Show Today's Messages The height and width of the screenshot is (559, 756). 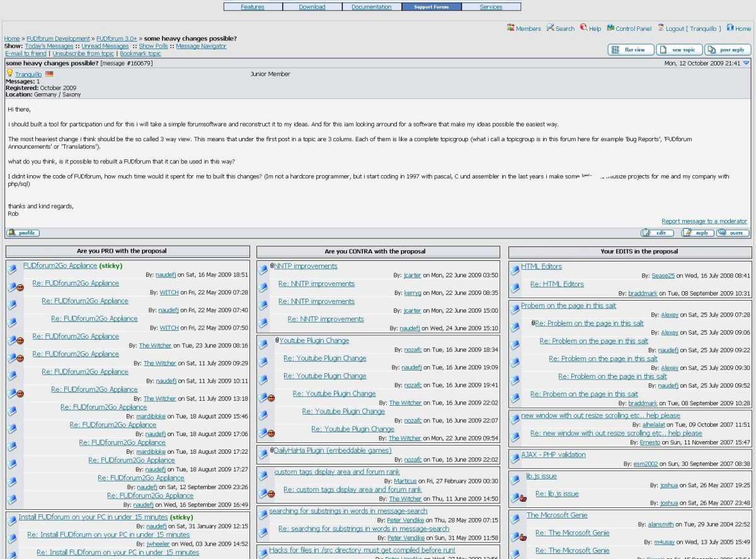(49, 46)
